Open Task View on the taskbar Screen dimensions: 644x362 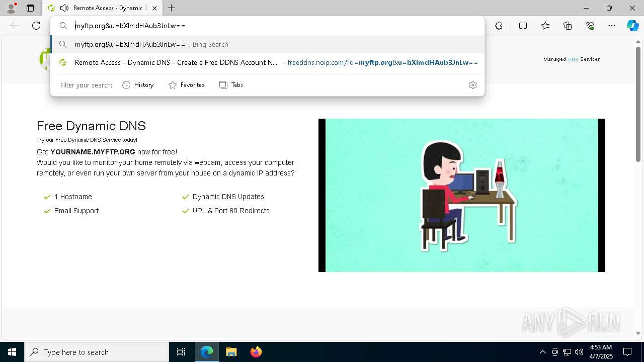click(181, 352)
